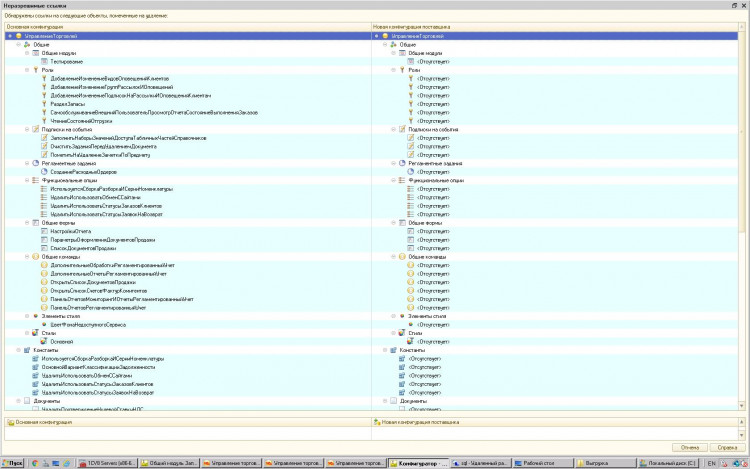This screenshot has height=469, width=750.
Task: Switch to Конфигуратор taskbar window
Action: (419, 463)
